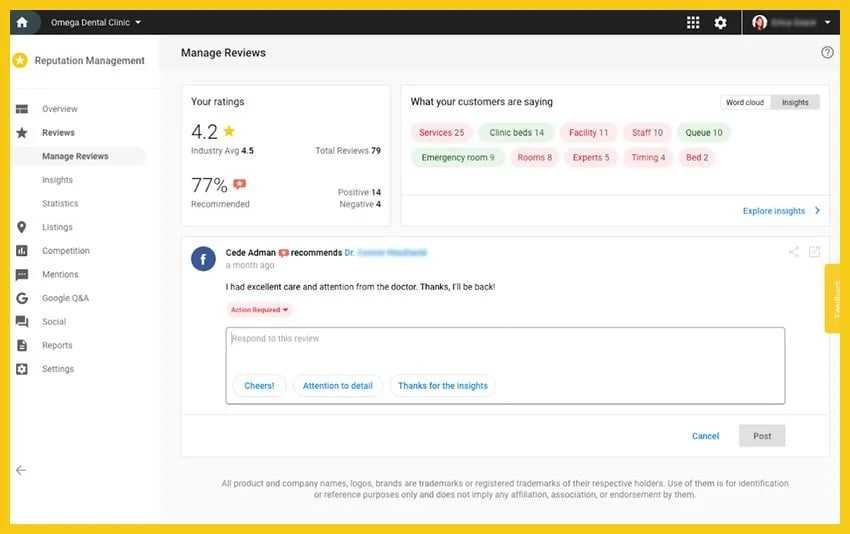Viewport: 850px width, 534px height.
Task: Click the help question mark icon
Action: pyautogui.click(x=827, y=53)
